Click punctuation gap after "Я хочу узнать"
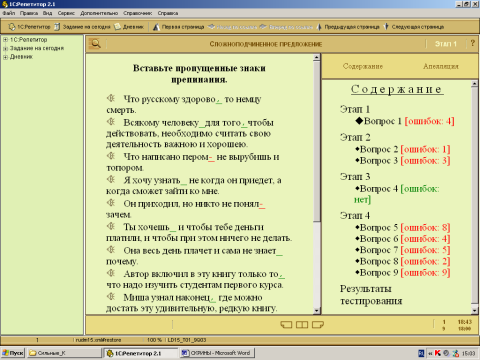 tap(184, 181)
